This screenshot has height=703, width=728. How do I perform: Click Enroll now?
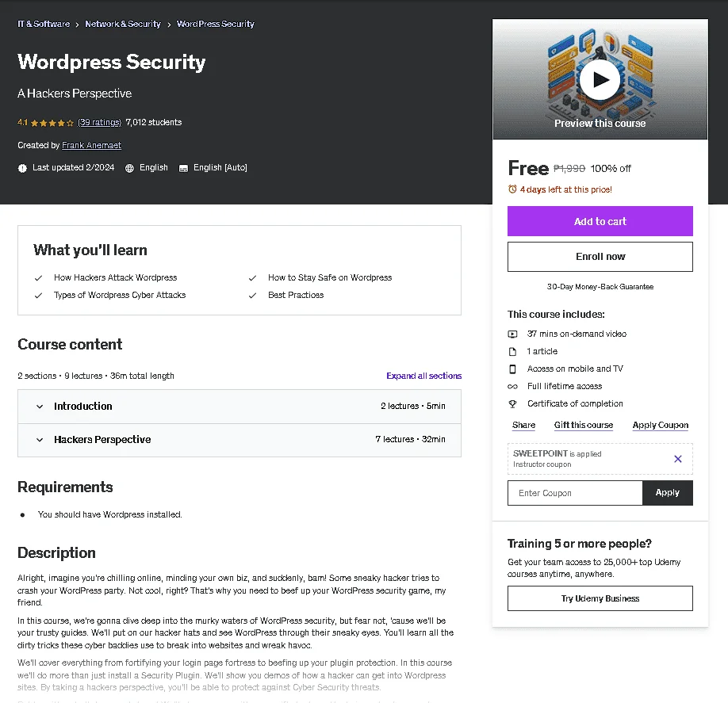pyautogui.click(x=600, y=257)
